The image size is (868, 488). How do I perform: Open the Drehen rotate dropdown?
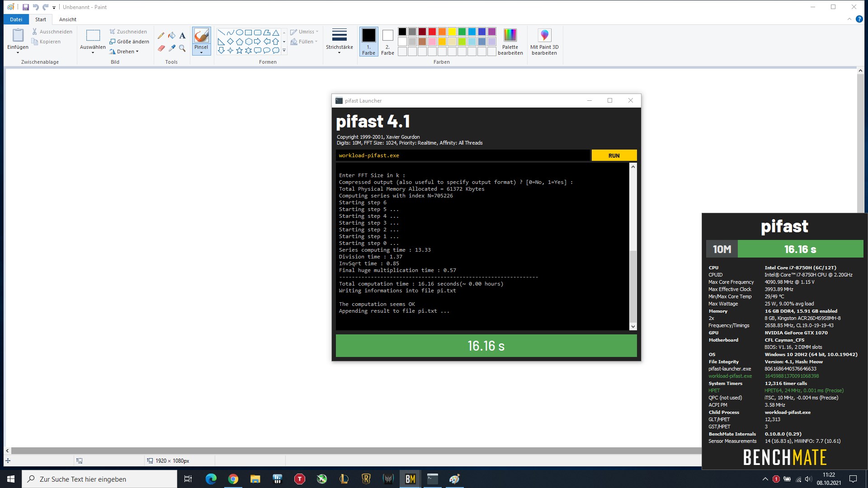(124, 52)
